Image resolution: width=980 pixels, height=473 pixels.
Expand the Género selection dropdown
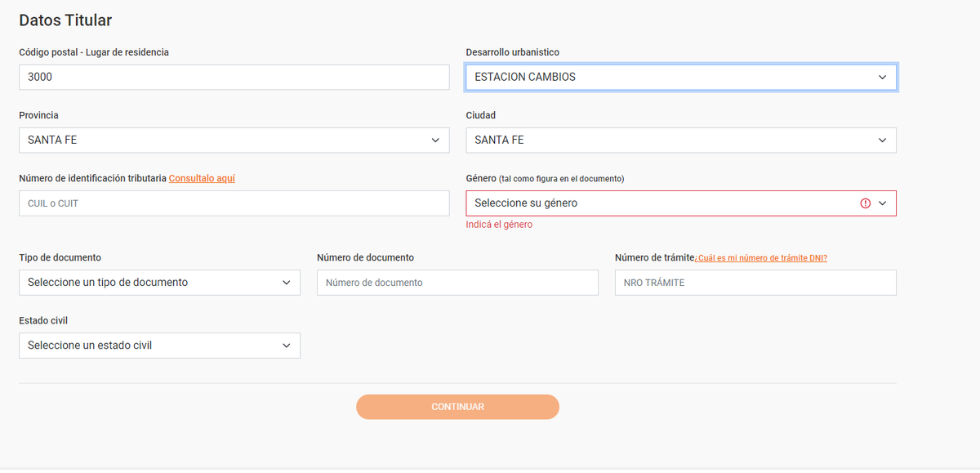coord(681,203)
